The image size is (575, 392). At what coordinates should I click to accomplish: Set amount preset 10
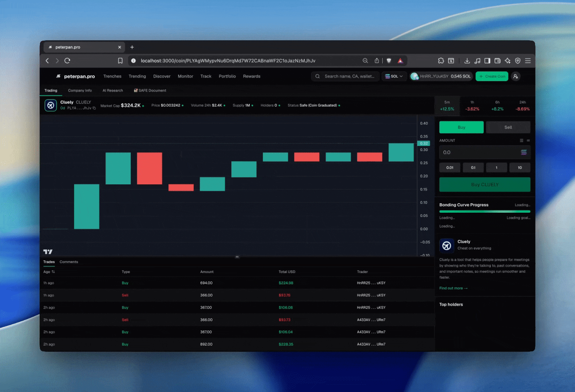click(520, 167)
